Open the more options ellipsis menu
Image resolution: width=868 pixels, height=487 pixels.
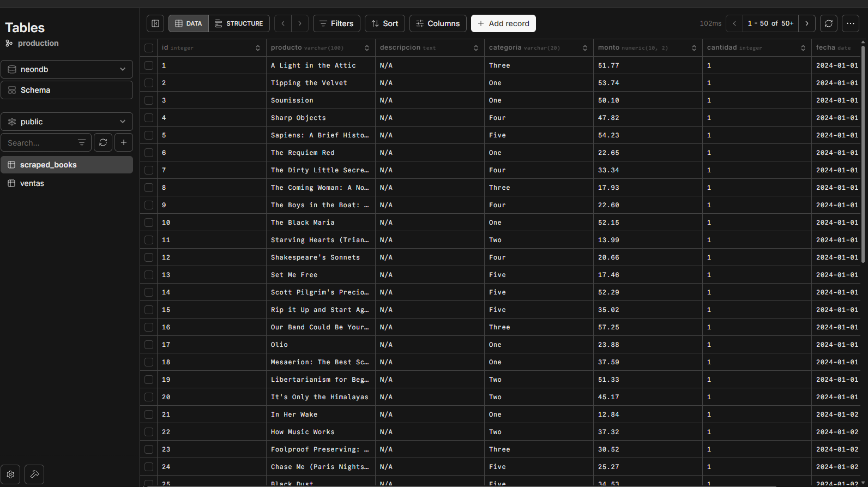point(851,23)
